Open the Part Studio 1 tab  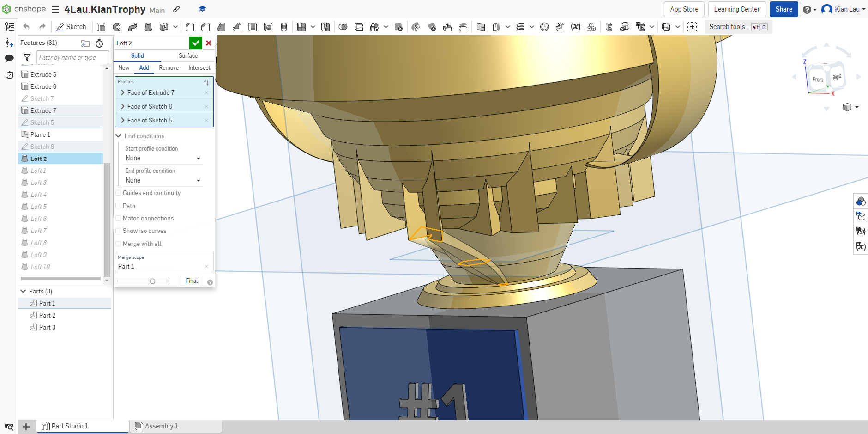coord(83,426)
